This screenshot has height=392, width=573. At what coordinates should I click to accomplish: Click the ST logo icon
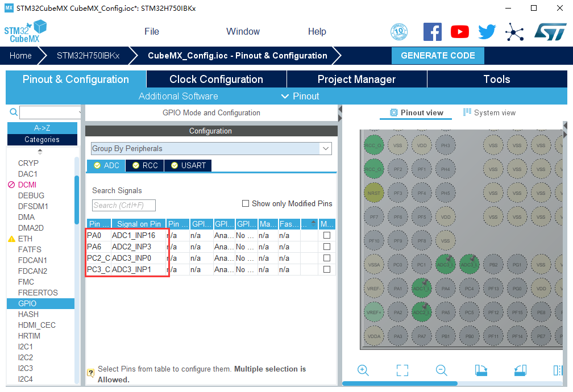click(x=550, y=32)
